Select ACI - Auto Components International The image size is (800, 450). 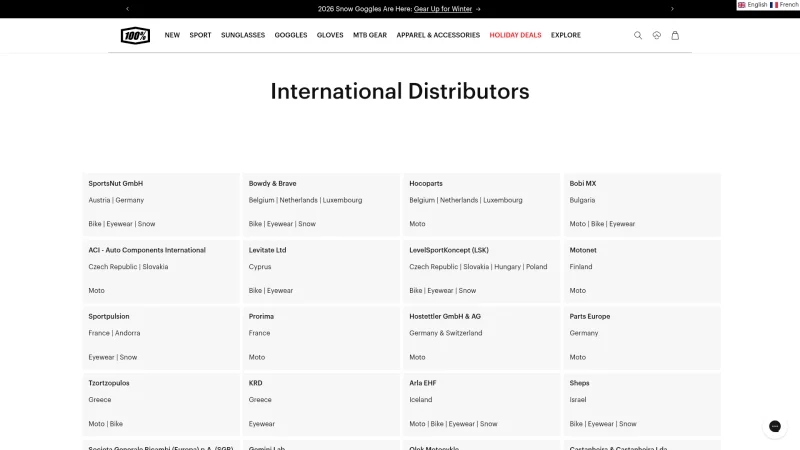pyautogui.click(x=147, y=250)
